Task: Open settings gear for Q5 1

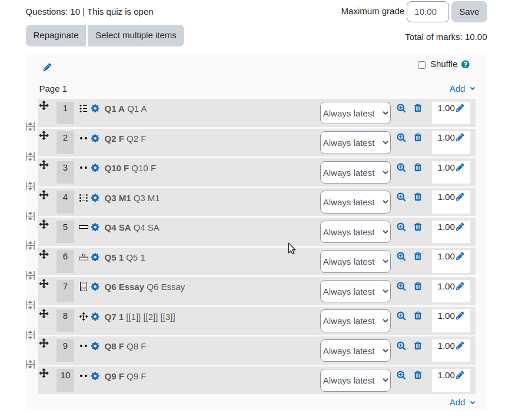Action: [x=95, y=258]
